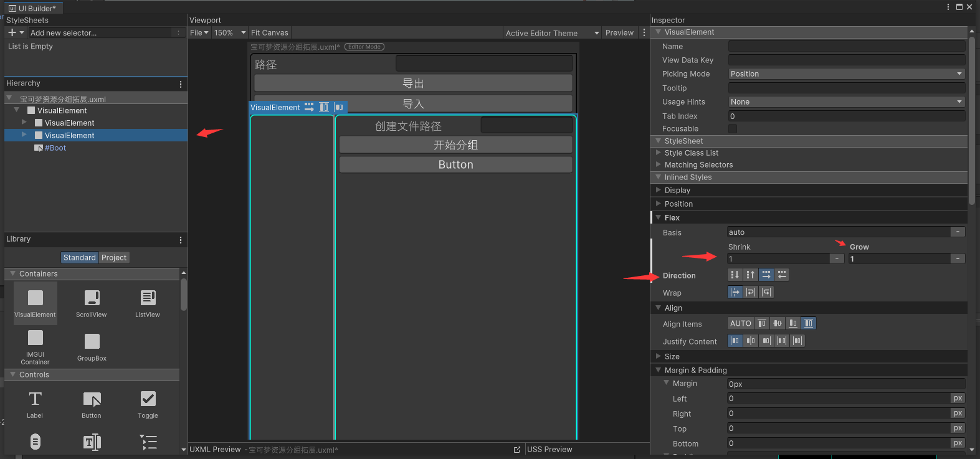Open the Usage Hints dropdown
This screenshot has height=459, width=980.
[x=847, y=102]
